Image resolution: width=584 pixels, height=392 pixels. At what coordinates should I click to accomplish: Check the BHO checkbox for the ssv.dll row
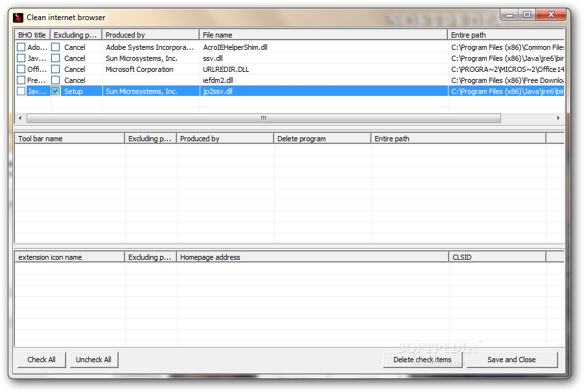21,58
